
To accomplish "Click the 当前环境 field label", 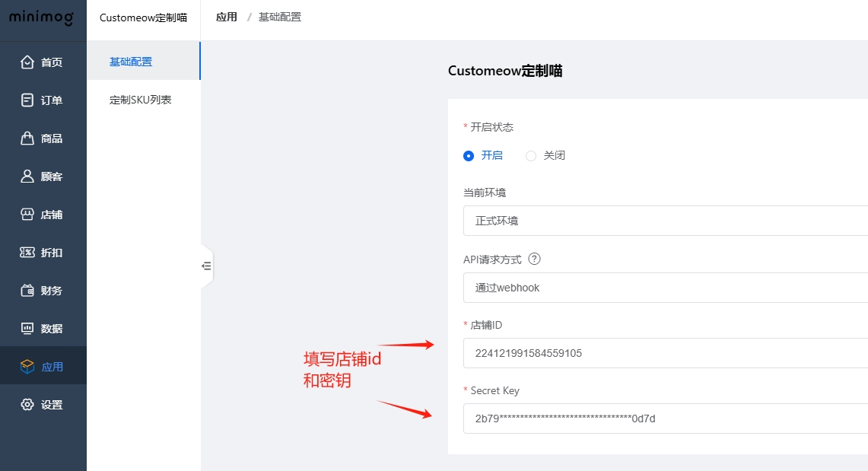I will (x=485, y=193).
